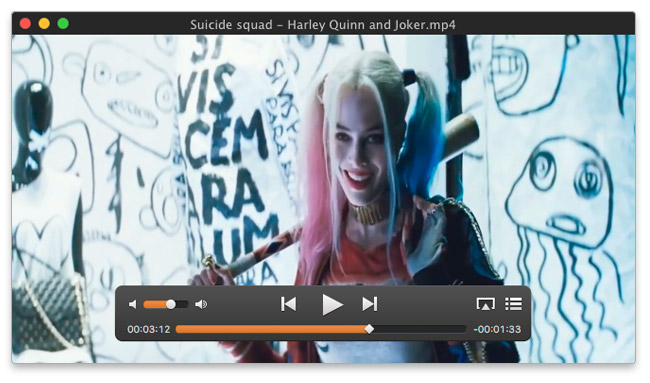Minimize the window with yellow button
650x383 pixels.
(x=44, y=24)
